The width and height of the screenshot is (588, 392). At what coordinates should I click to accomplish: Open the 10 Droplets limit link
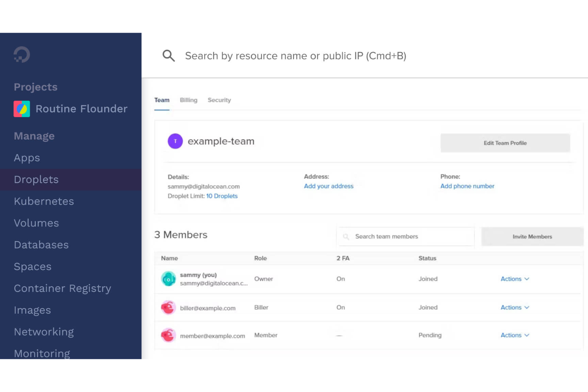pyautogui.click(x=222, y=196)
